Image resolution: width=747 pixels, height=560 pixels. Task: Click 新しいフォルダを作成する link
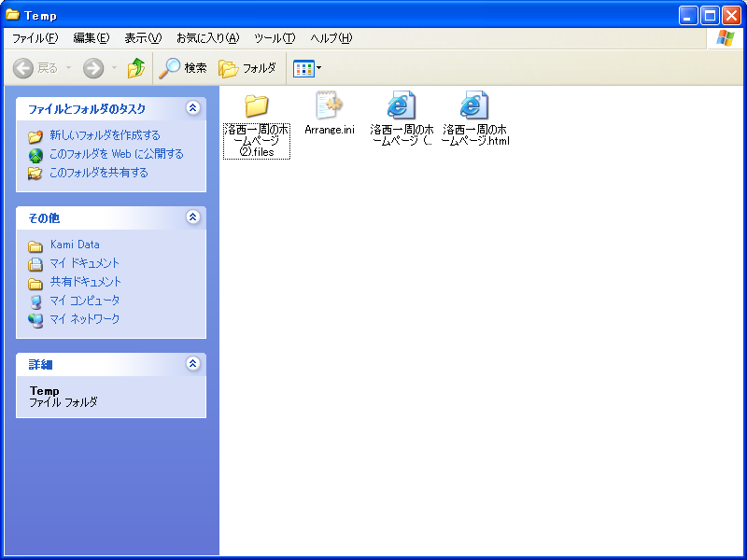tap(105, 135)
